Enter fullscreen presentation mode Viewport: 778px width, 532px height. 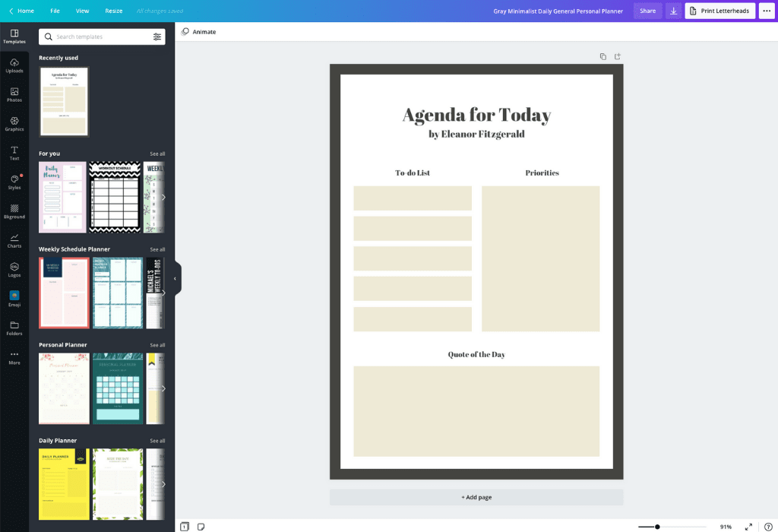(x=747, y=525)
